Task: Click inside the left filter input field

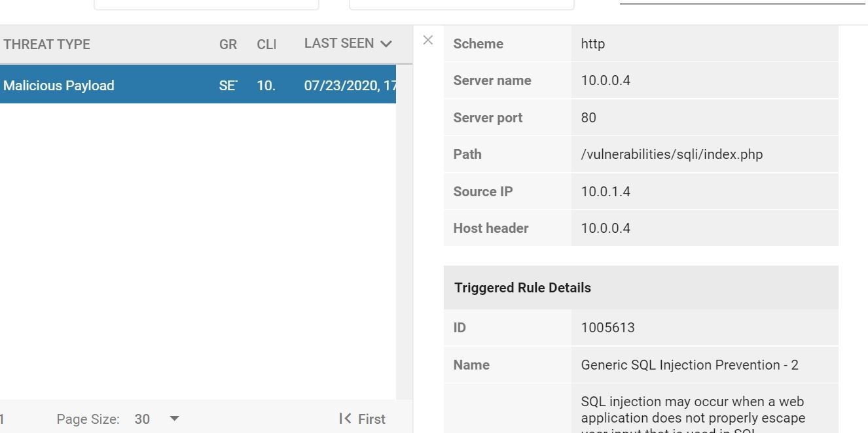Action: (x=207, y=3)
